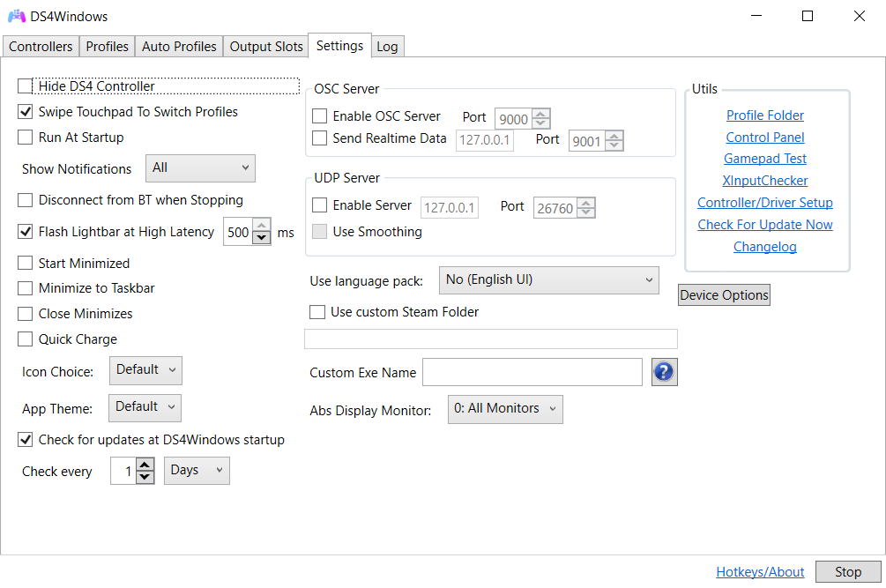Viewport: 886px width, 588px height.
Task: Decrease the Send Realtime Data port 9001
Action: click(x=614, y=145)
